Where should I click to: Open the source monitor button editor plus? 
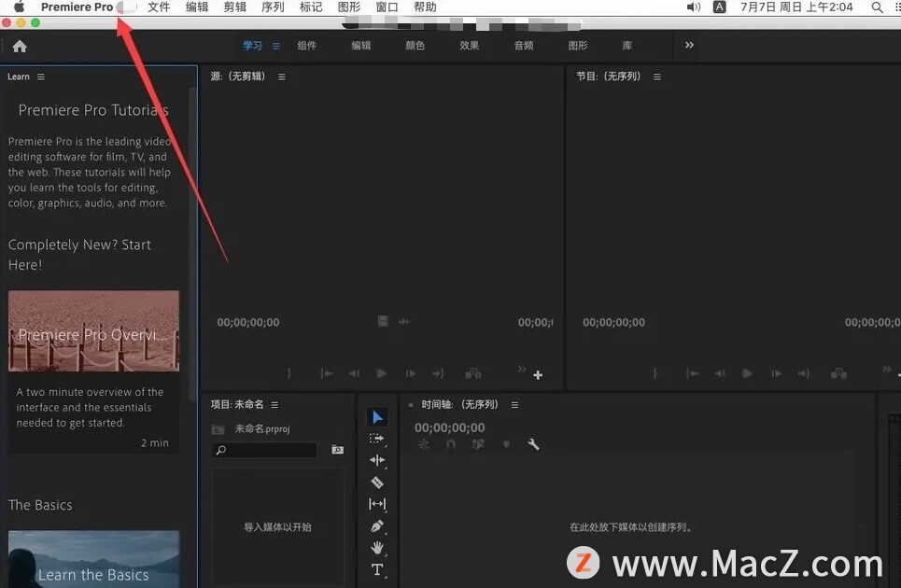[x=538, y=375]
